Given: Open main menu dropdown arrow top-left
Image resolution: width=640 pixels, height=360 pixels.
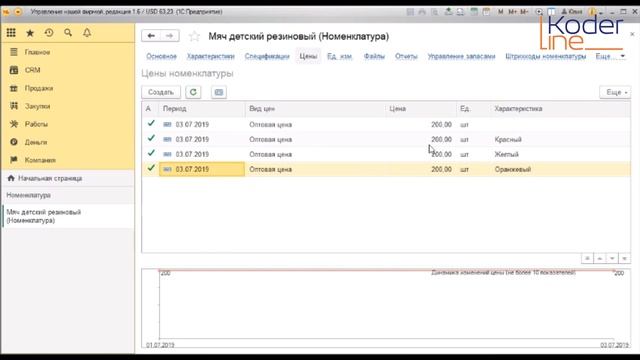Looking at the screenshot, I should pos(18,12).
